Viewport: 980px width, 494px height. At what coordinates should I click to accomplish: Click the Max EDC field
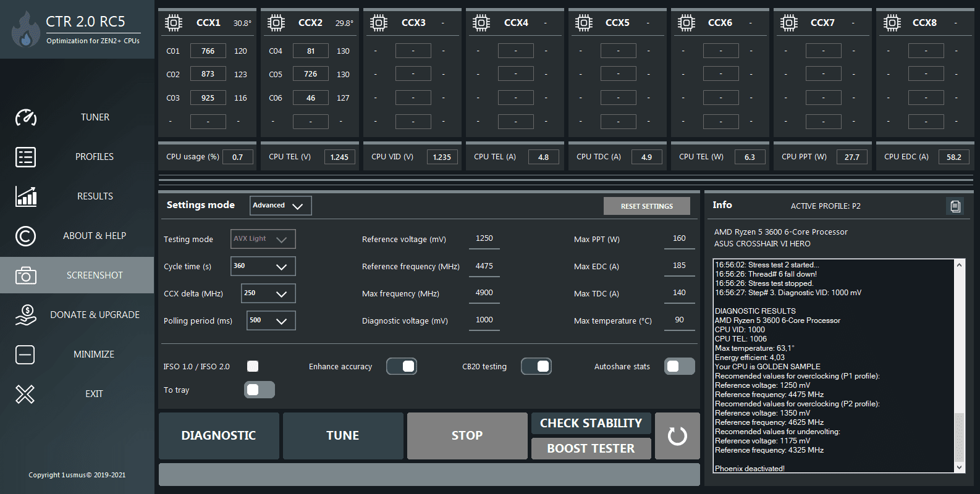click(680, 266)
